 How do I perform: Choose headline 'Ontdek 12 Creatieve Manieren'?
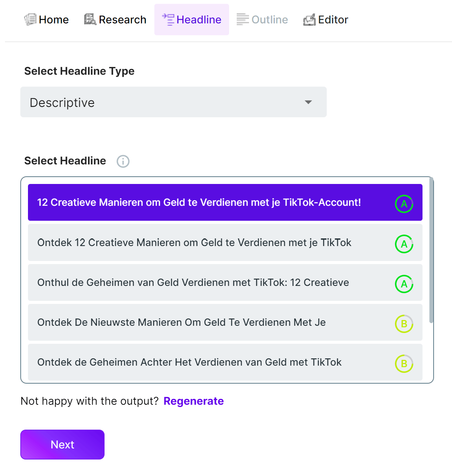[x=194, y=243]
